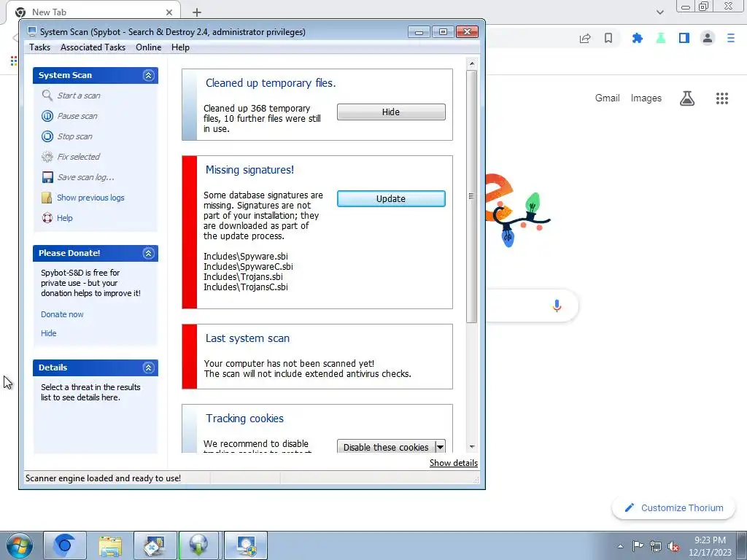Click the Pause scan icon

47,116
